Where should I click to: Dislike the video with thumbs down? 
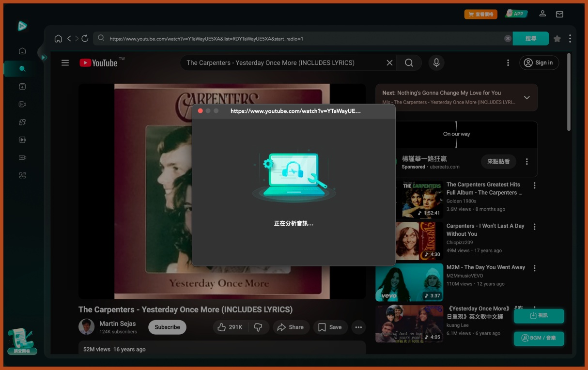pyautogui.click(x=258, y=327)
